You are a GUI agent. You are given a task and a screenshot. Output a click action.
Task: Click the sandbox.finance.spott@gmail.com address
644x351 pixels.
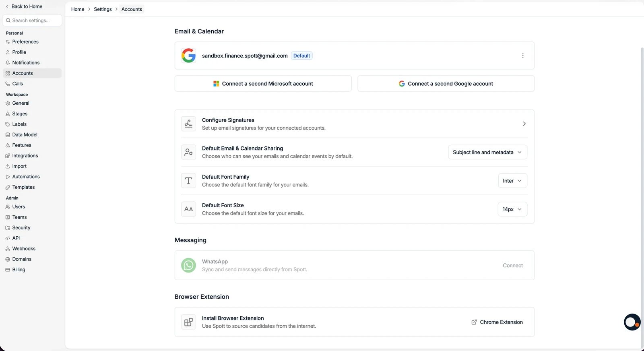245,56
